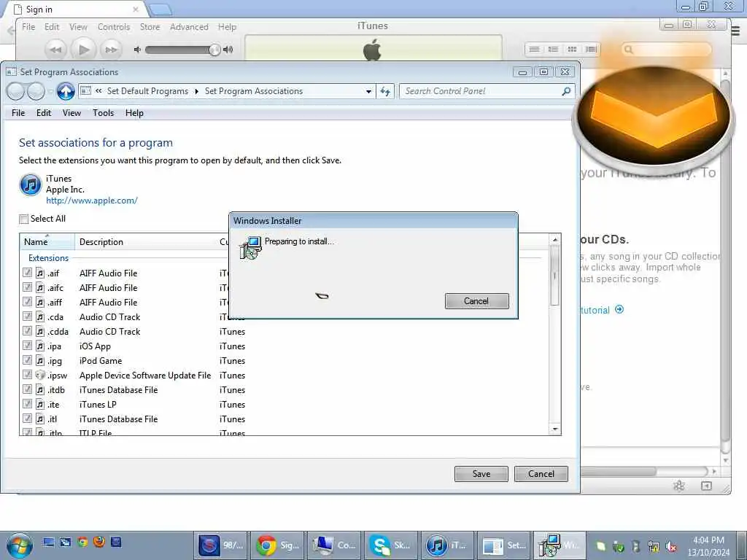747x560 pixels.
Task: Toggle the .aif extension checkbox
Action: (27, 273)
